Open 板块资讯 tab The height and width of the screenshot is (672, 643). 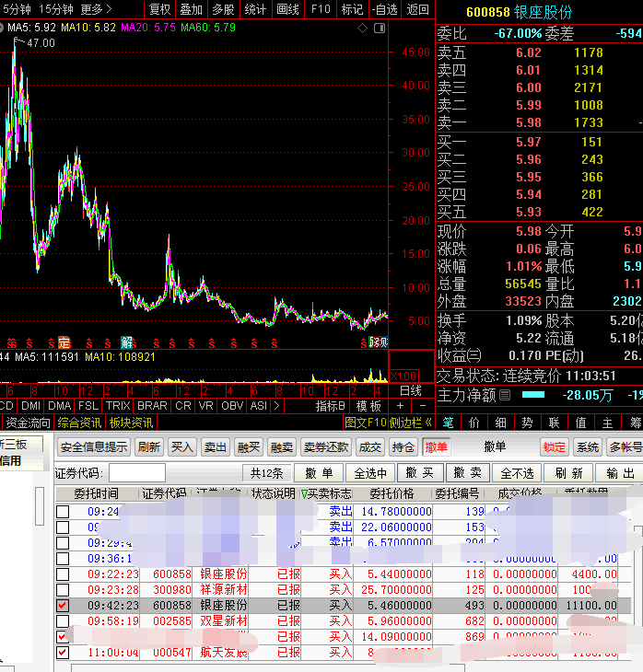(x=131, y=423)
